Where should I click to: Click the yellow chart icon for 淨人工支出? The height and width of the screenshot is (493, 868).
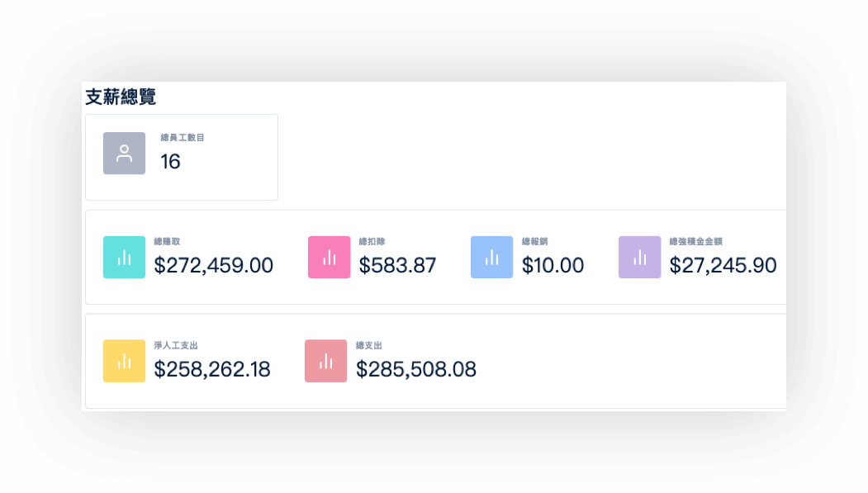point(124,361)
